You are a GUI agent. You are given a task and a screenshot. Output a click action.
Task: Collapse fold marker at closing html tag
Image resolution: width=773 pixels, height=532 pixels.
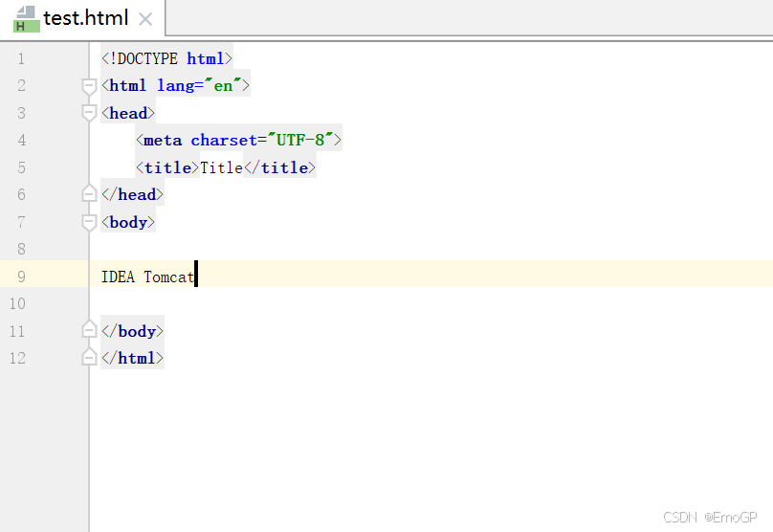[x=89, y=357]
